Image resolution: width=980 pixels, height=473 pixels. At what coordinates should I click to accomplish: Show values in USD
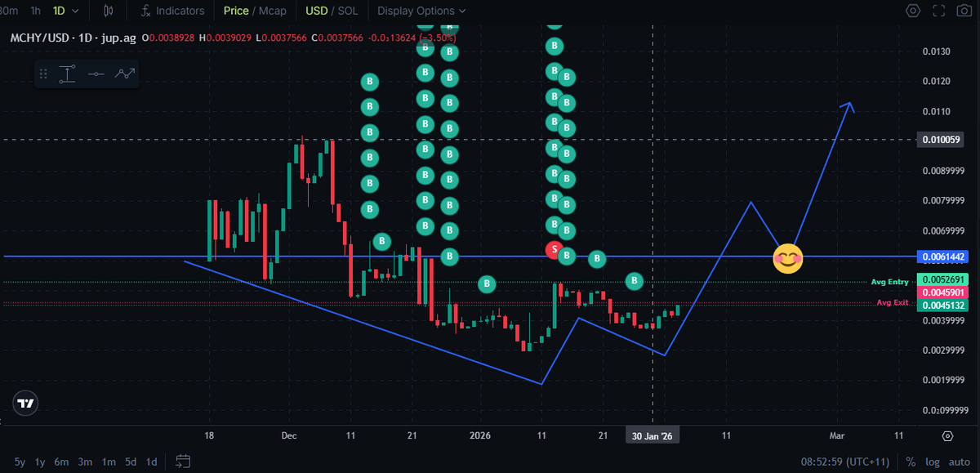(x=316, y=11)
